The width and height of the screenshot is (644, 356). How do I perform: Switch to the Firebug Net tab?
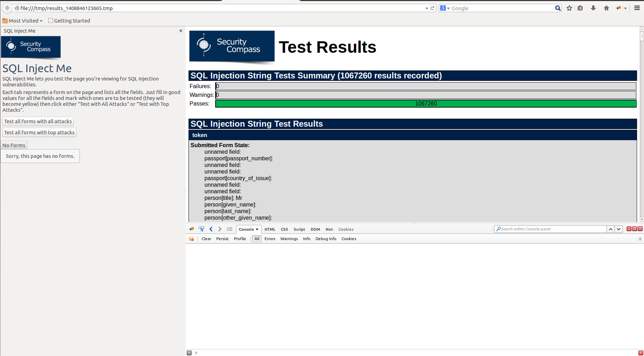[329, 229]
